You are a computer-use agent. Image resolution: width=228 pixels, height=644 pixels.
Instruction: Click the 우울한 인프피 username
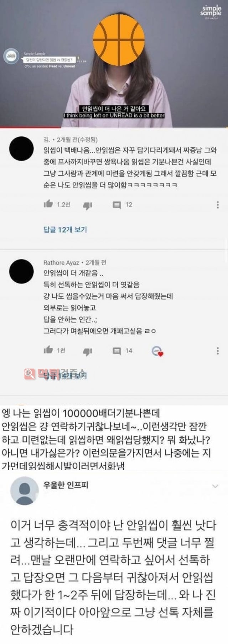coord(66,485)
